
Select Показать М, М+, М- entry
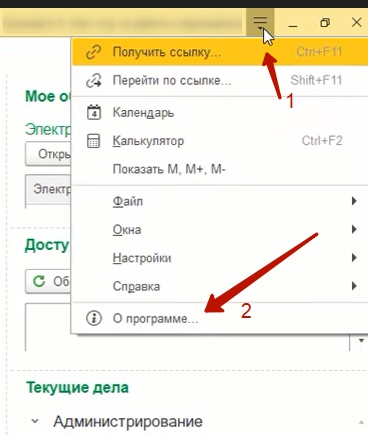(x=220, y=169)
